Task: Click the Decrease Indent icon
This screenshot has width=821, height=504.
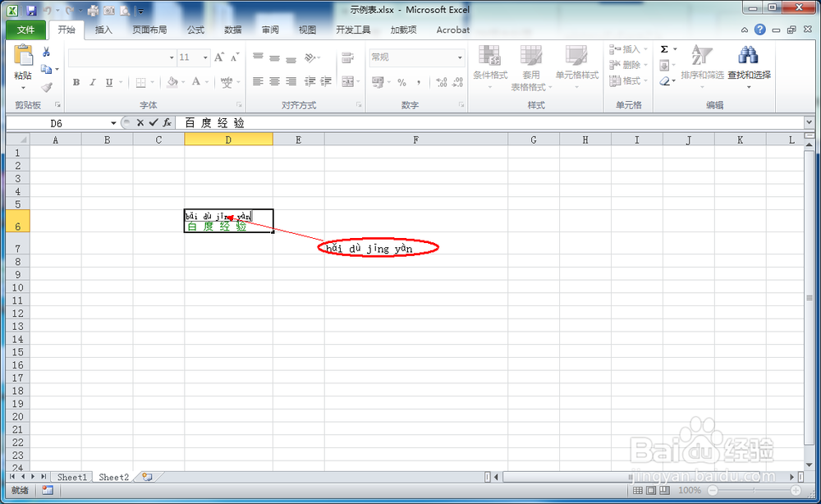Action: pos(310,81)
